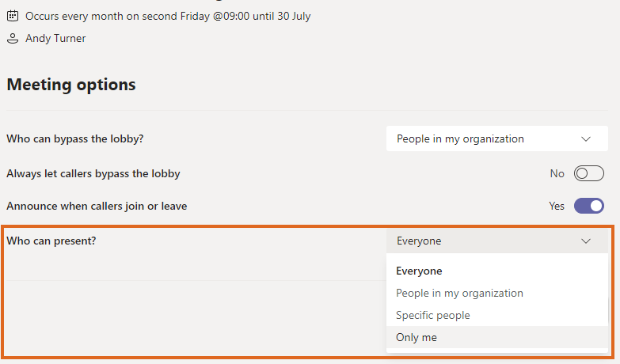The image size is (620, 364).
Task: Select the 'Only me' presenter option
Action: [x=417, y=337]
